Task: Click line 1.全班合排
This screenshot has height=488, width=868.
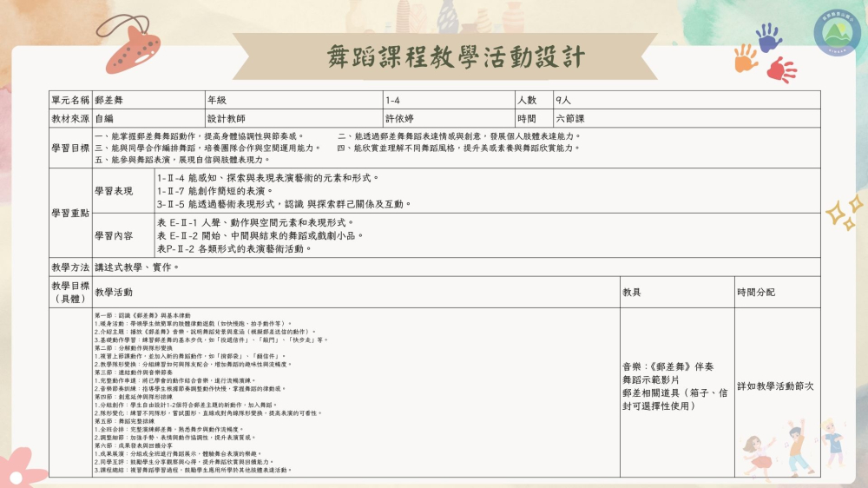Action: pyautogui.click(x=169, y=429)
